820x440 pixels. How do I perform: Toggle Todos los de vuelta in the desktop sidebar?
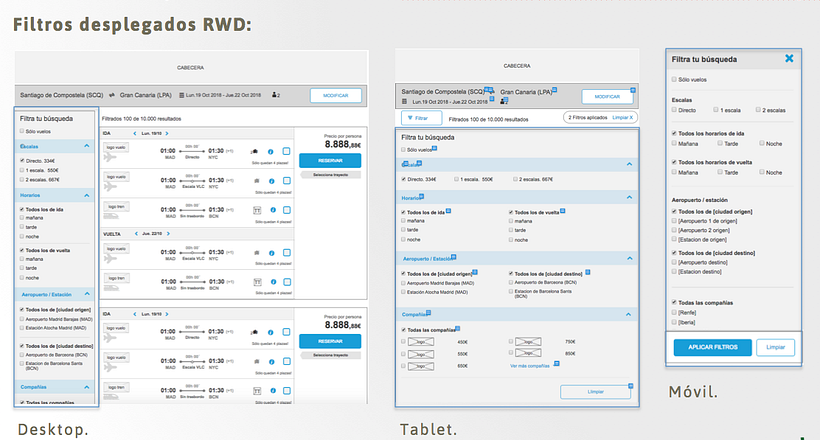pos(22,250)
